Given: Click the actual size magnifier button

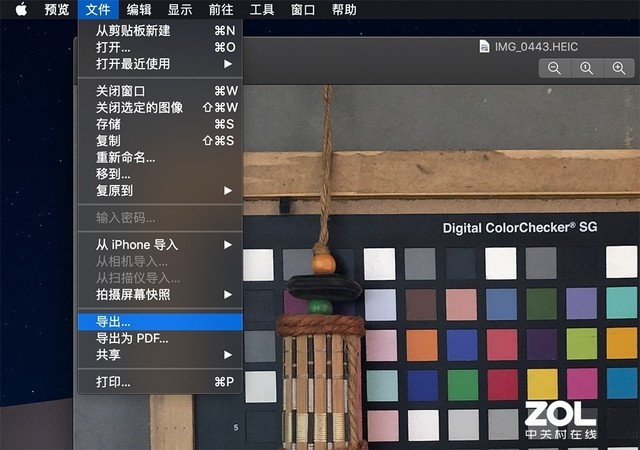Looking at the screenshot, I should [x=587, y=68].
